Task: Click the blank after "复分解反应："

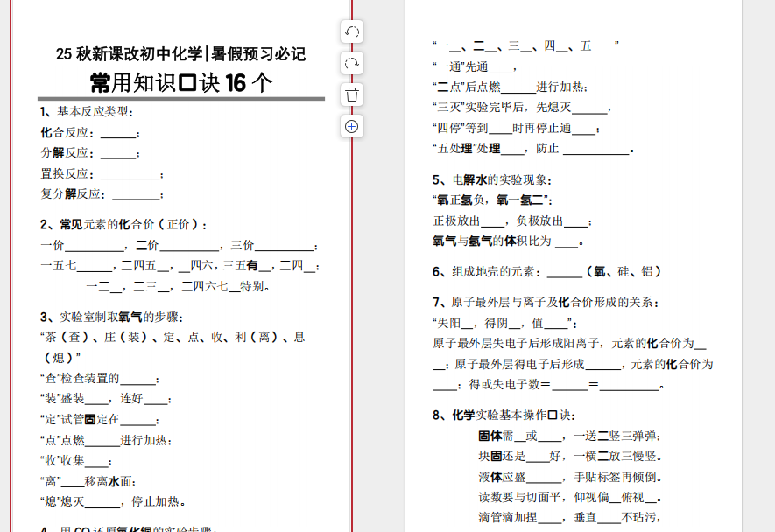Action: click(x=137, y=194)
